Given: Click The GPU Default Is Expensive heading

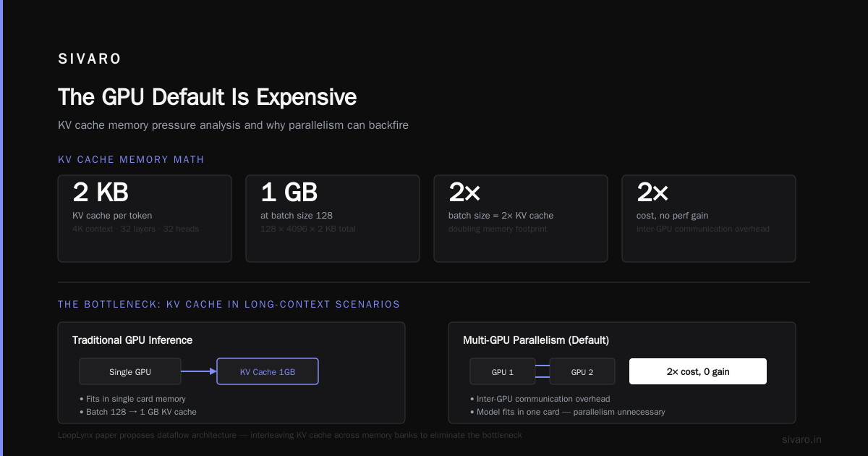Looking at the screenshot, I should pos(207,97).
